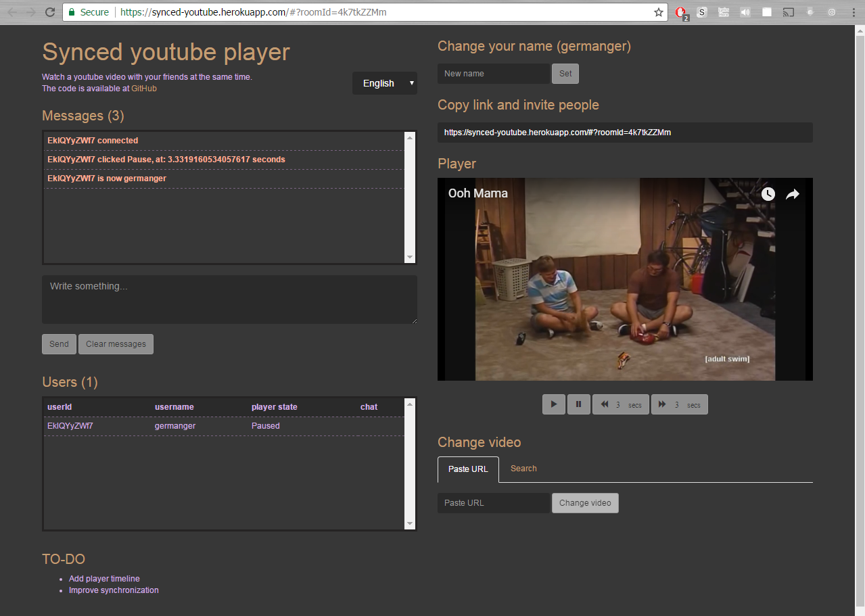The image size is (865, 616).
Task: Click the Set name button
Action: [565, 74]
